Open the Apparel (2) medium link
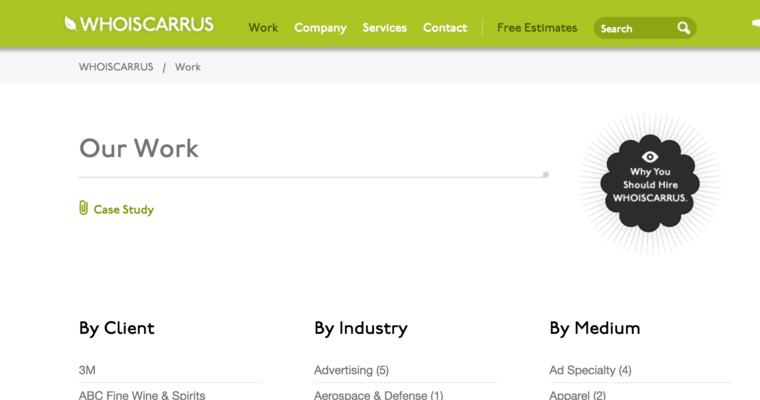 (x=577, y=395)
